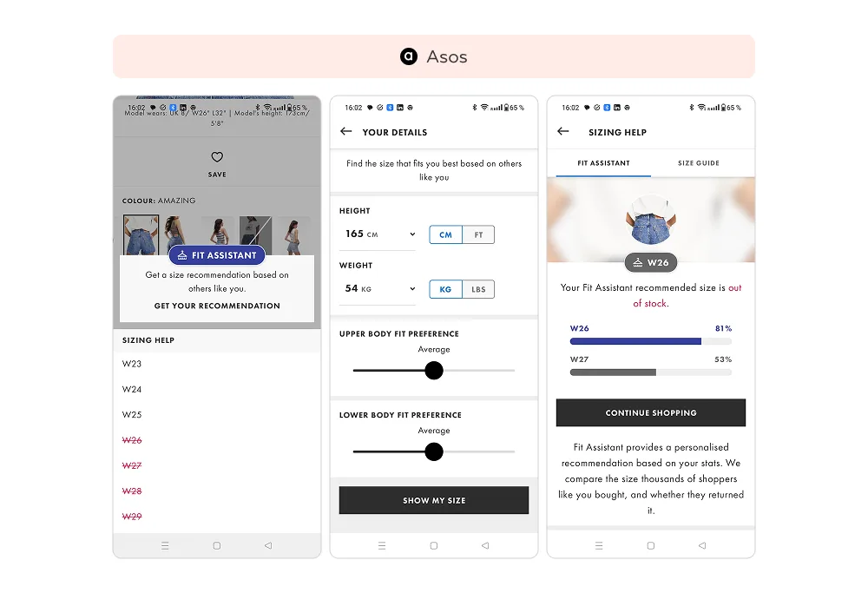Adjust upper body fit preference slider

(x=434, y=371)
